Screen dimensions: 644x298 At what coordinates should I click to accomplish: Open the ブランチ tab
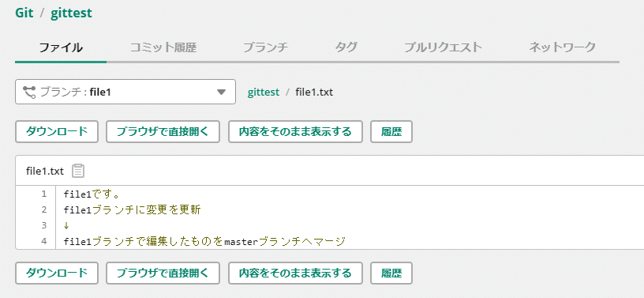click(265, 47)
